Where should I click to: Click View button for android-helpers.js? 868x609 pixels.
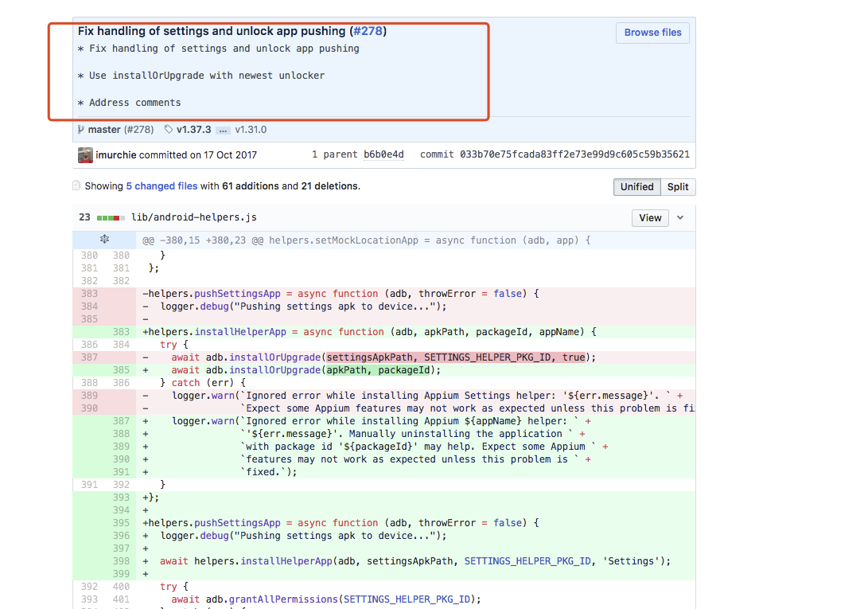pyautogui.click(x=650, y=218)
